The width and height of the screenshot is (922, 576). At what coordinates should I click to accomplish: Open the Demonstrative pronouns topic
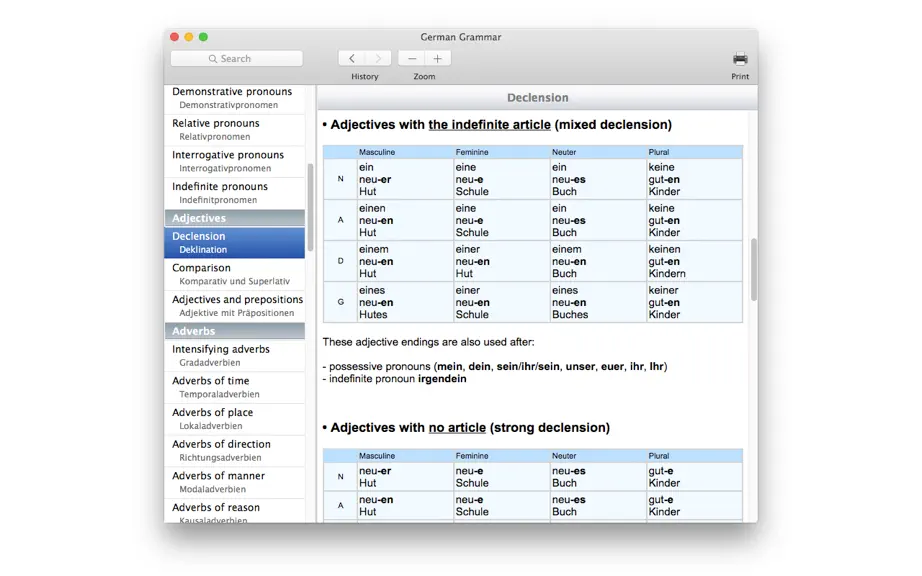pyautogui.click(x=235, y=98)
